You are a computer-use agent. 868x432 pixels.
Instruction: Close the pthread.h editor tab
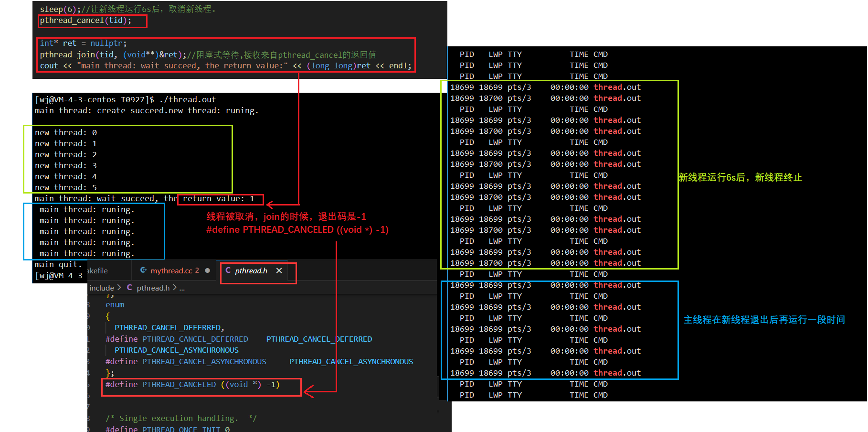[279, 270]
